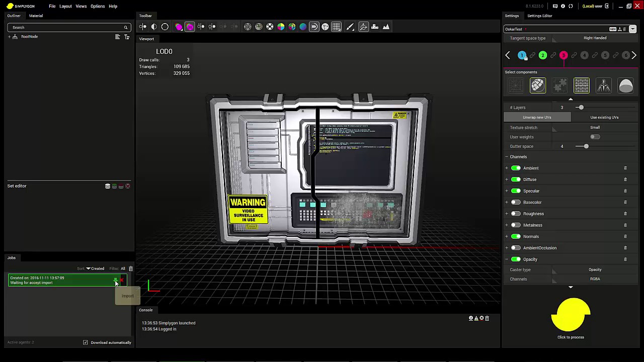Uncheck Download automatically checkbox
Image resolution: width=644 pixels, height=362 pixels.
[x=86, y=342]
